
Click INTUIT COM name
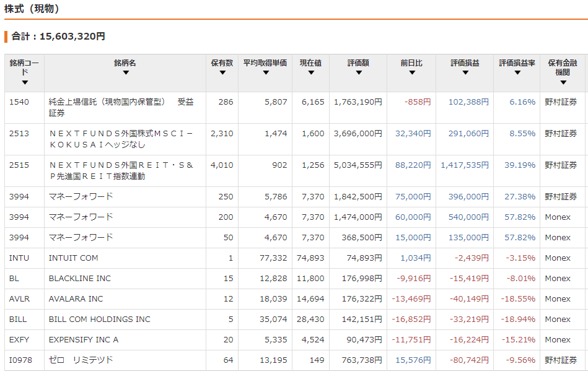coord(74,258)
